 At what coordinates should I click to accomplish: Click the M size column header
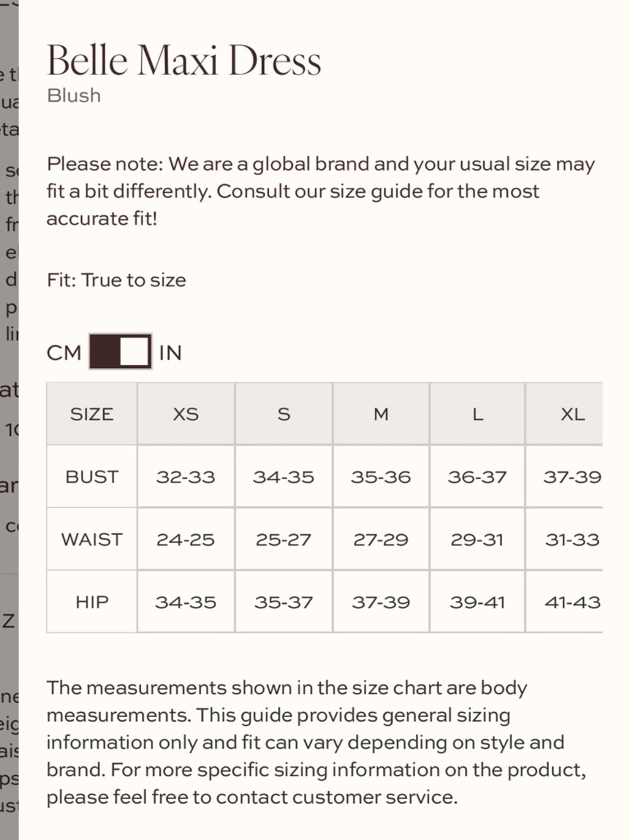[x=381, y=414]
